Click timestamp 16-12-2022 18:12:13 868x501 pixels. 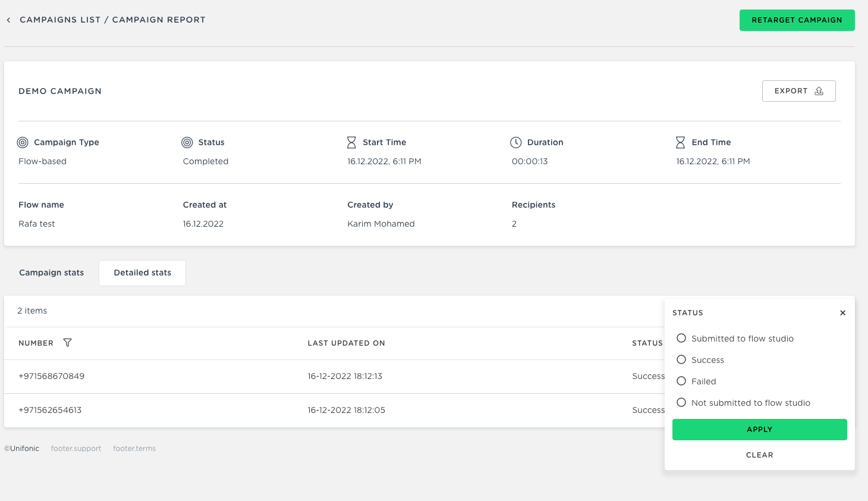(x=345, y=377)
